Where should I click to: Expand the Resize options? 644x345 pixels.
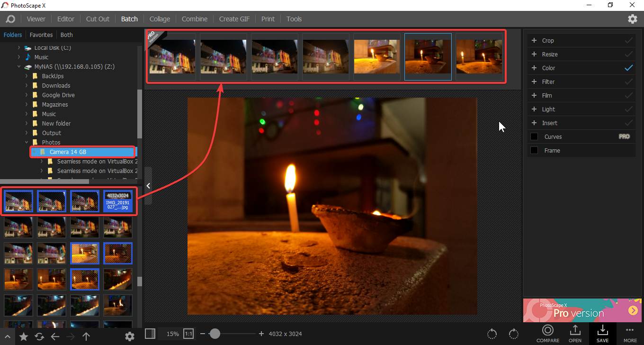coord(534,54)
